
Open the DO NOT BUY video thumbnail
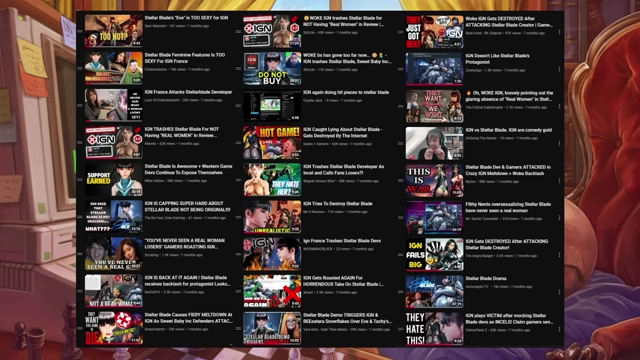click(272, 69)
